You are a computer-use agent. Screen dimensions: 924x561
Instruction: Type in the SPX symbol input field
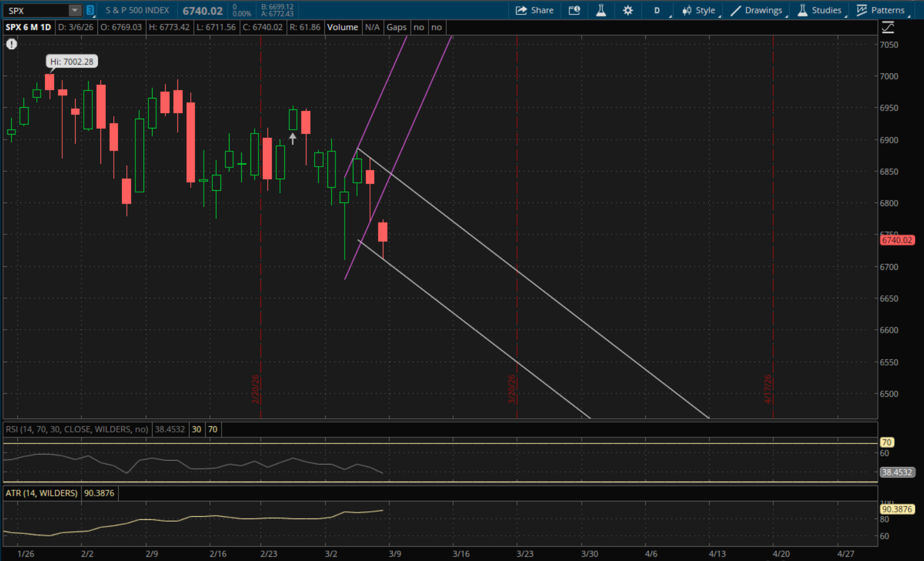36,10
